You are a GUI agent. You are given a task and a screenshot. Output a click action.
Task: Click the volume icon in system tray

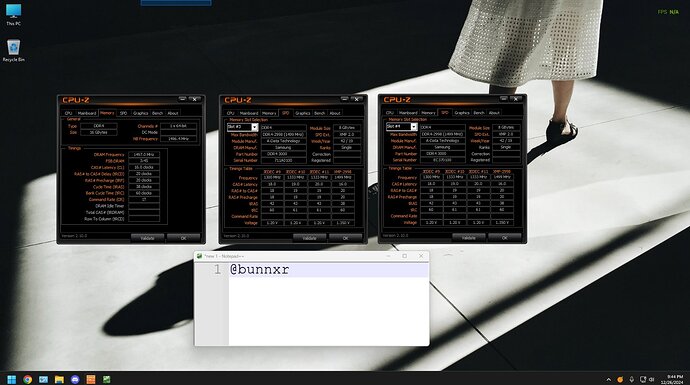coord(652,379)
